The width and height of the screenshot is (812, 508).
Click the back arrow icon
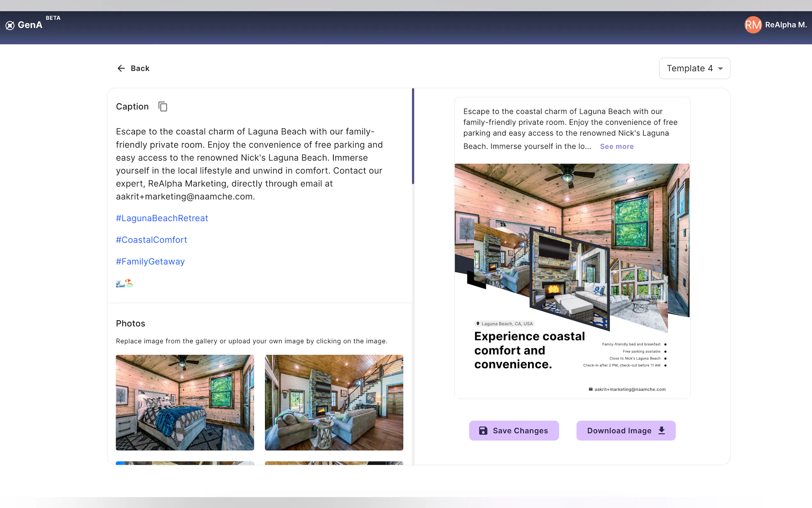pyautogui.click(x=121, y=68)
